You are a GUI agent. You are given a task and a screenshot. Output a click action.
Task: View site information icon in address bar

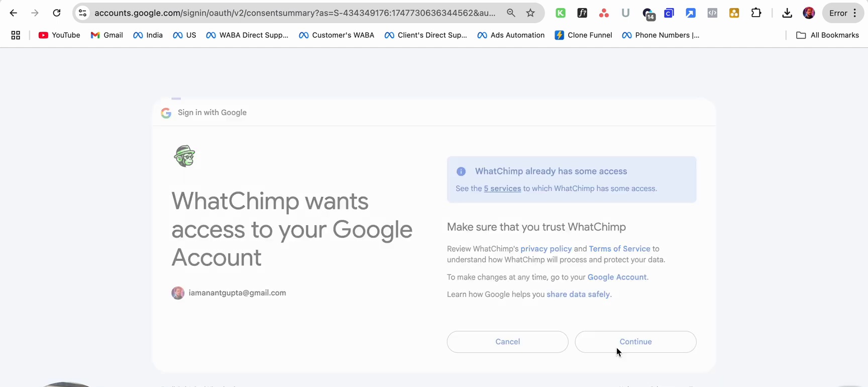(83, 13)
